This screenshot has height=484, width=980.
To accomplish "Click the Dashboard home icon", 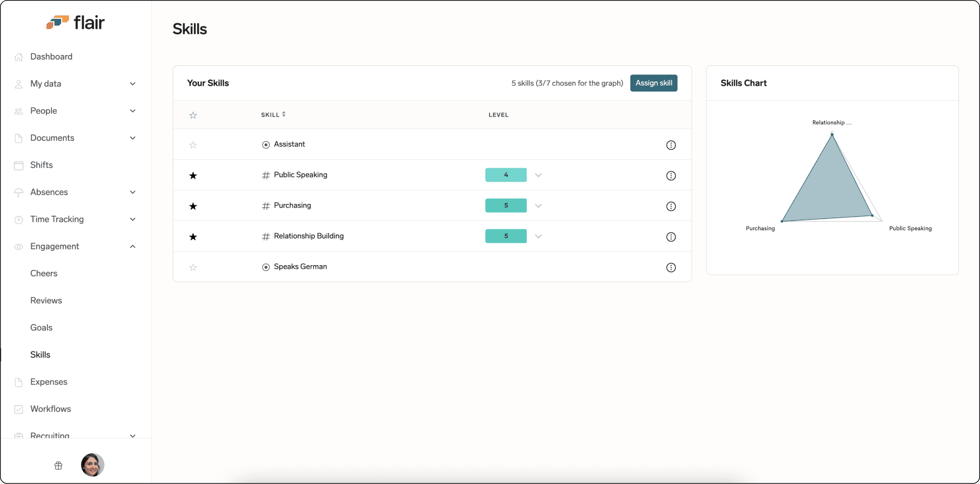I will [x=19, y=57].
